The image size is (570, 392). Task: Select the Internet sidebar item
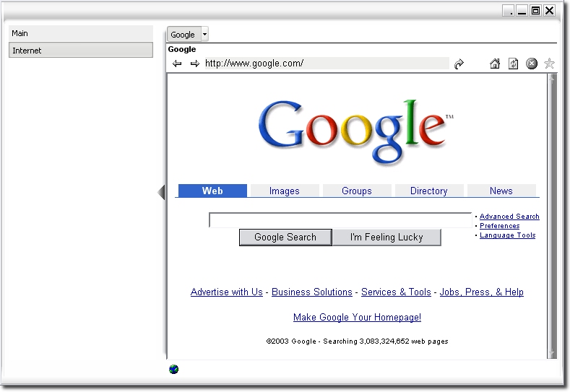[81, 50]
